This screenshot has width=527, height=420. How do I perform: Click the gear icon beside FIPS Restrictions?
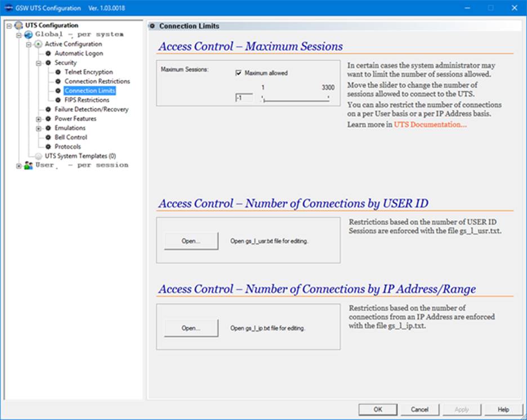click(x=58, y=100)
